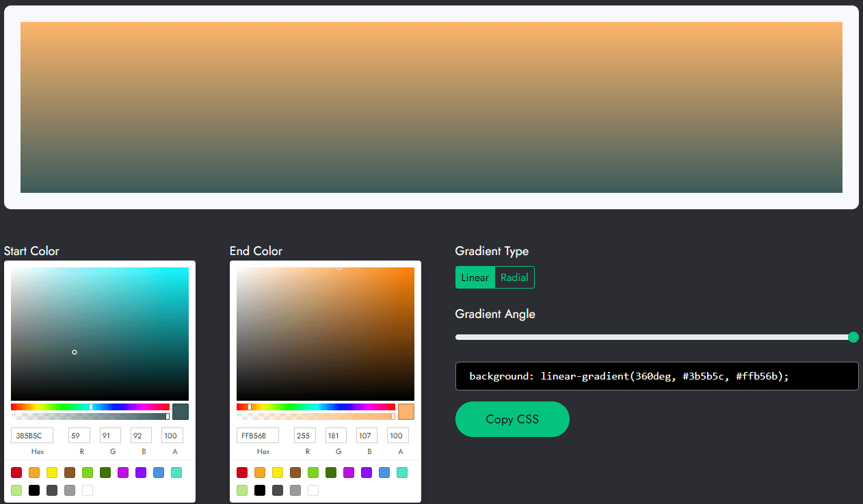Select the red preset swatch under Start Color

tap(16, 473)
